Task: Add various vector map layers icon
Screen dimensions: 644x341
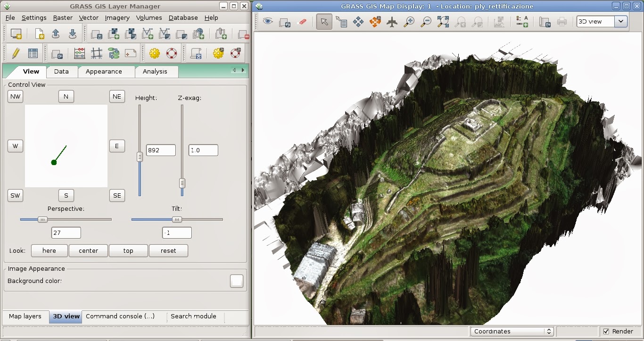Action: [x=165, y=34]
